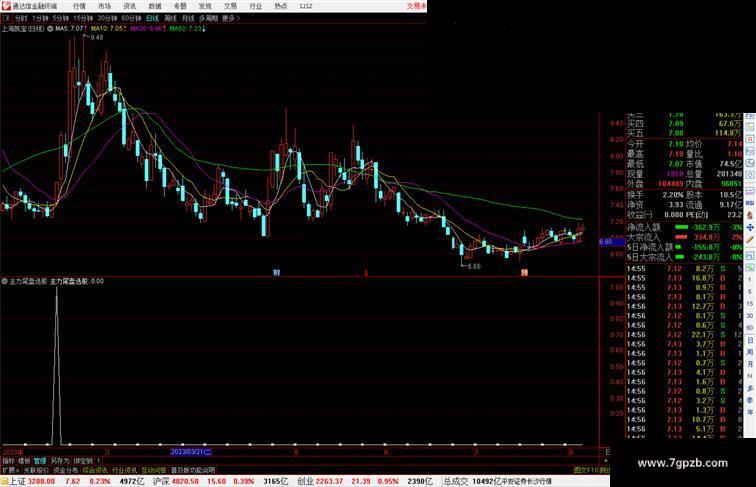
Task: Switch to 60分钟 period tab
Action: point(131,18)
